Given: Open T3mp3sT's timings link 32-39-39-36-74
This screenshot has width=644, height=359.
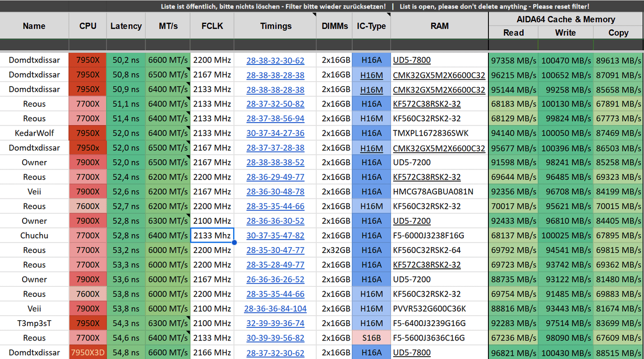Looking at the screenshot, I should point(275,324).
